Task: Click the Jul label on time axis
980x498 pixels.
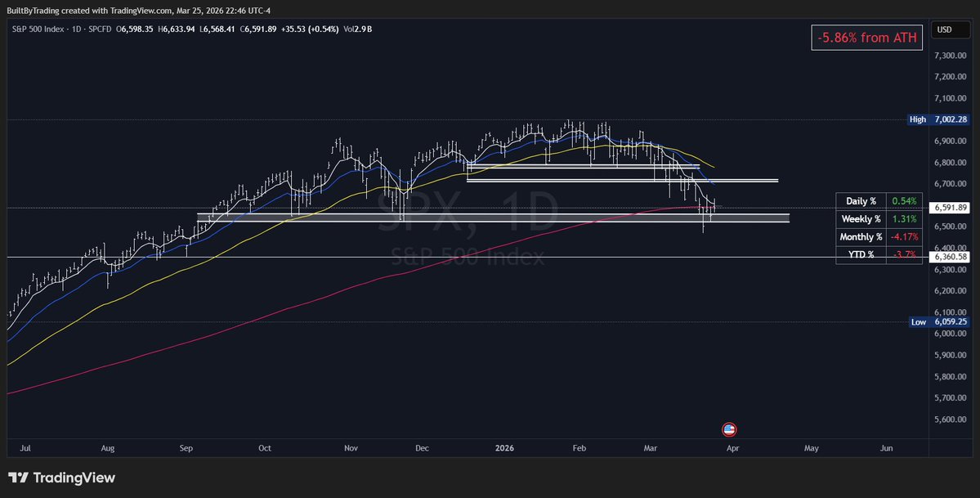Action: coord(25,449)
